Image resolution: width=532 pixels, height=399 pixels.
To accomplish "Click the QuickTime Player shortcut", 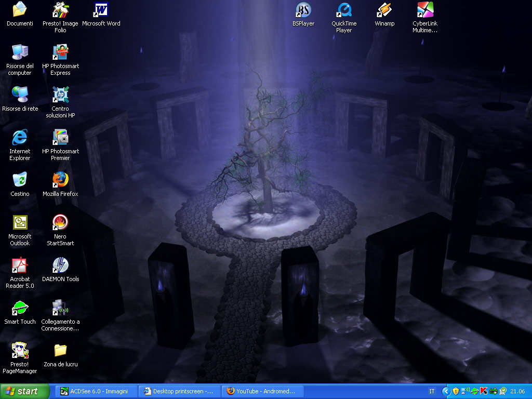I will (344, 10).
